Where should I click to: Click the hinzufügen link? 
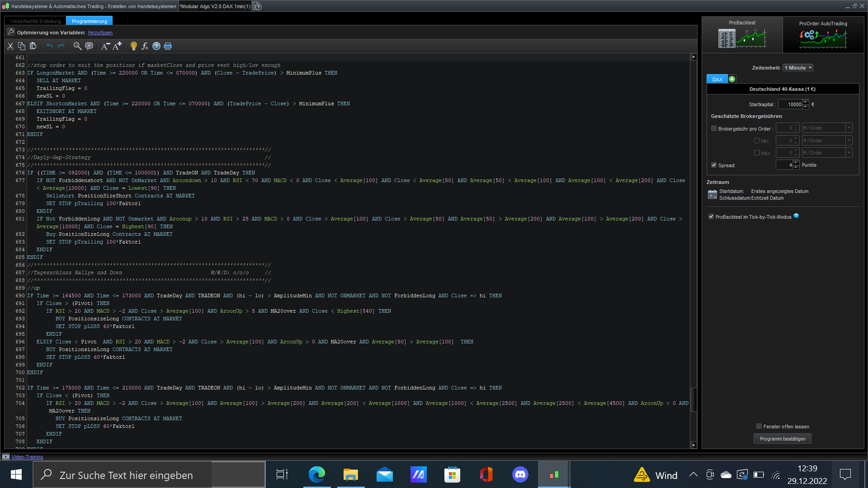pyautogui.click(x=100, y=33)
